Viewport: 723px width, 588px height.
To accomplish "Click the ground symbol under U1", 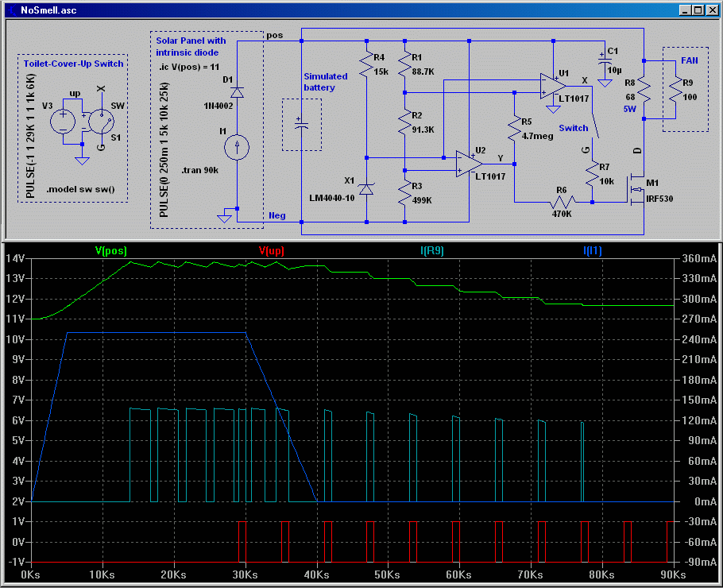I will coord(553,109).
